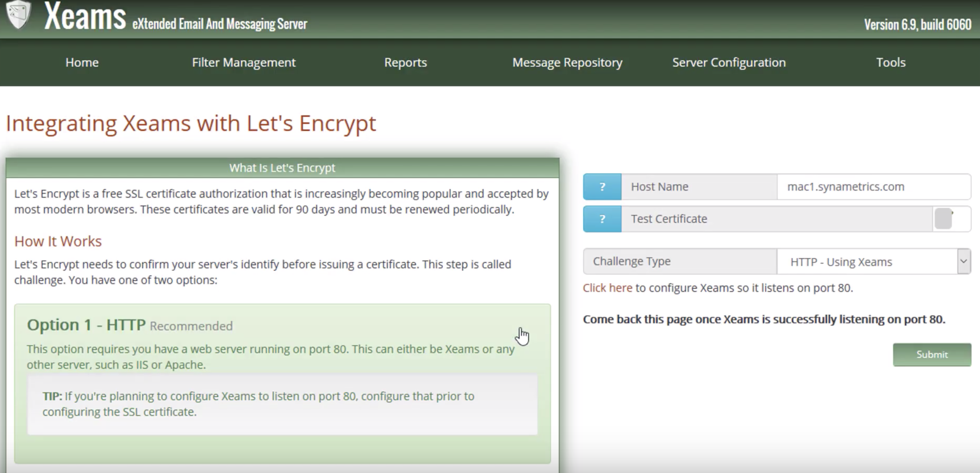Click the 'TIP:' note text
Screen dimensions: 980x473
(258, 404)
